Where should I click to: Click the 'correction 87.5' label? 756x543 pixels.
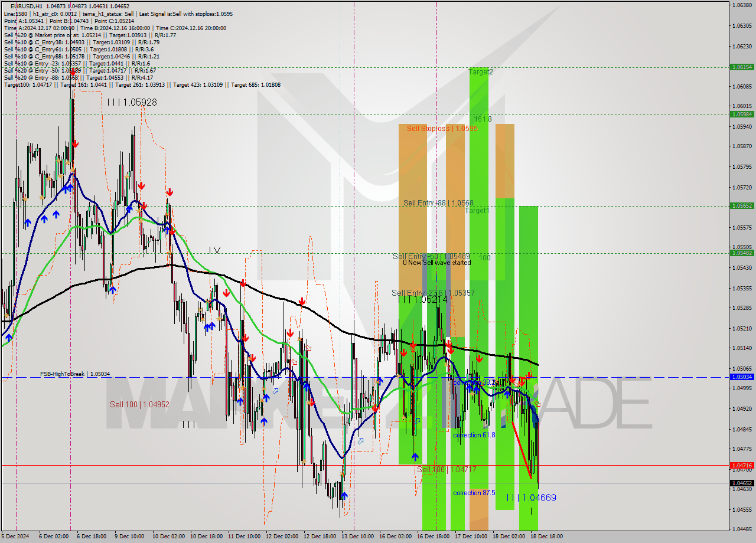pyautogui.click(x=474, y=493)
